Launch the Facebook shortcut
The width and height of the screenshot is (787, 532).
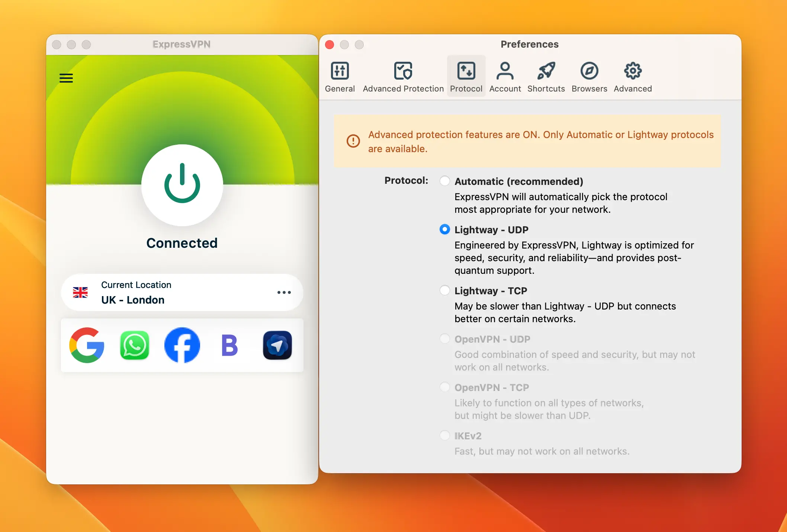[182, 345]
